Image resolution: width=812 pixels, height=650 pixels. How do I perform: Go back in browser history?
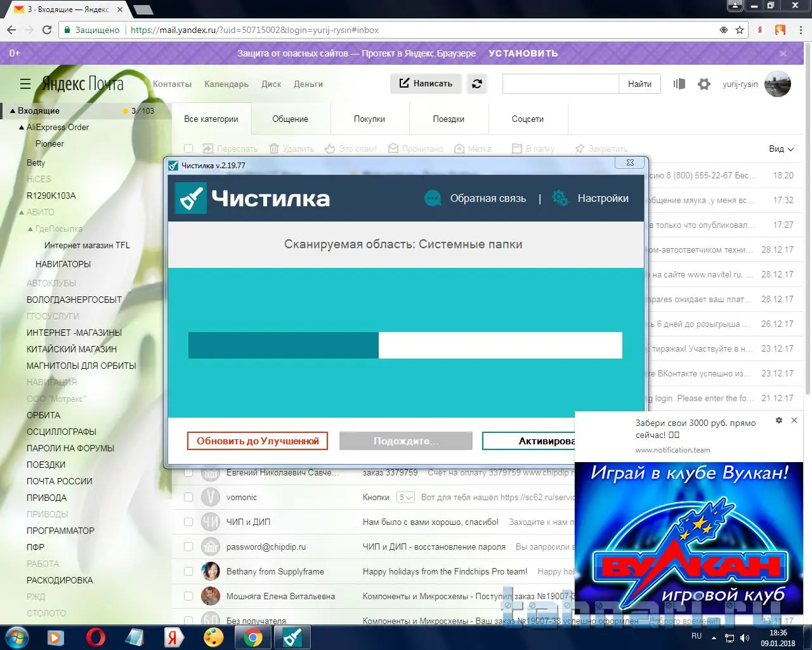coord(11,30)
